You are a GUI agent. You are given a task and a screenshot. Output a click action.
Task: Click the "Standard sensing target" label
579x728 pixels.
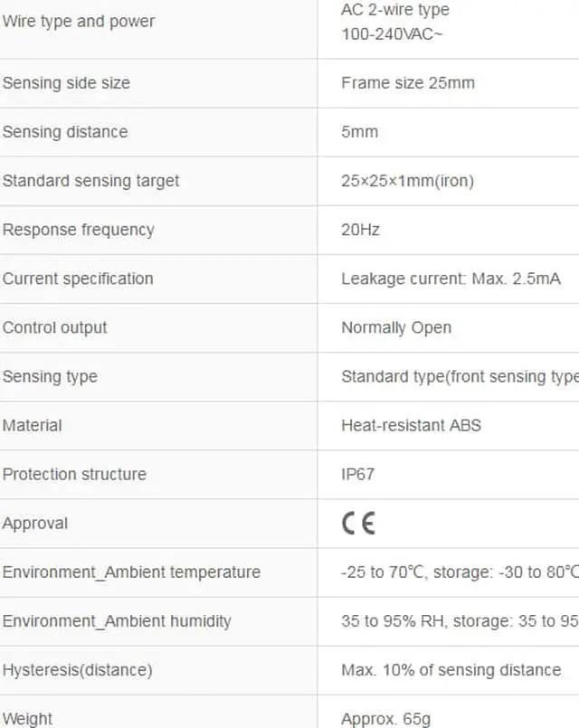click(90, 181)
